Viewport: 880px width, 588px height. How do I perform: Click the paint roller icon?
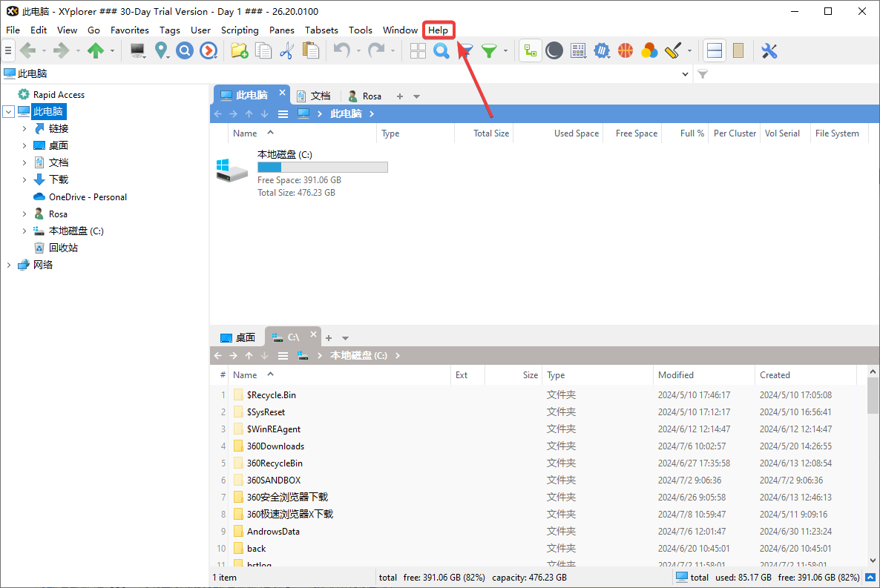point(673,50)
